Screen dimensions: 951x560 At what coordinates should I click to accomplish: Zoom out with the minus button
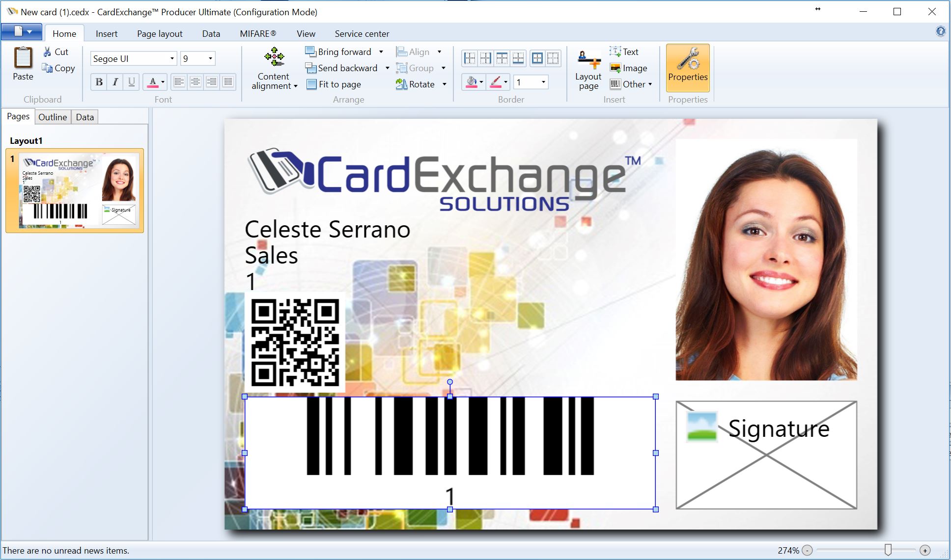[807, 550]
